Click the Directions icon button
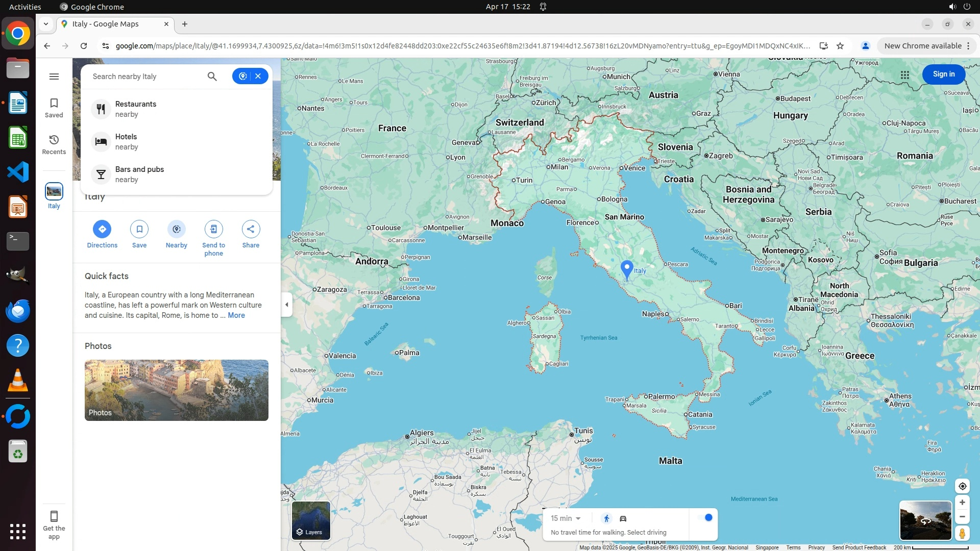980x551 pixels. click(102, 229)
